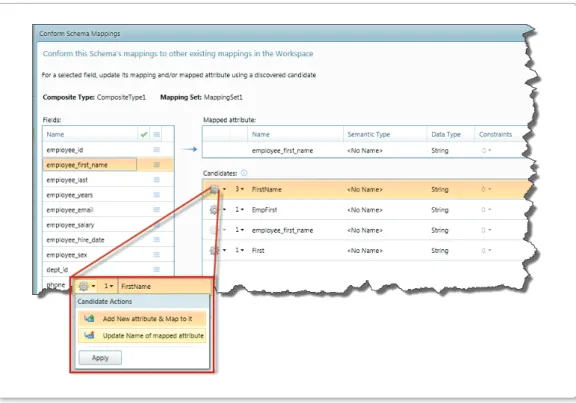Select the employee_years field

69,195
